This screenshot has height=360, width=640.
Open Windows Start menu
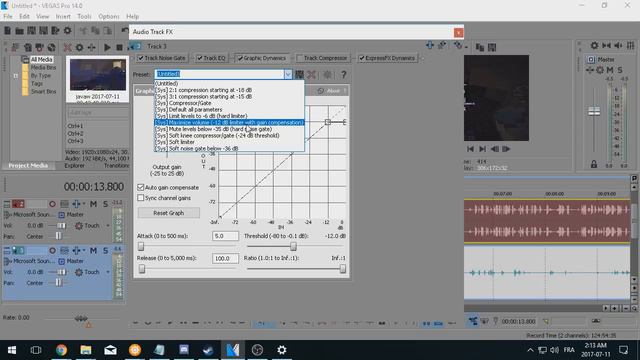(12, 350)
